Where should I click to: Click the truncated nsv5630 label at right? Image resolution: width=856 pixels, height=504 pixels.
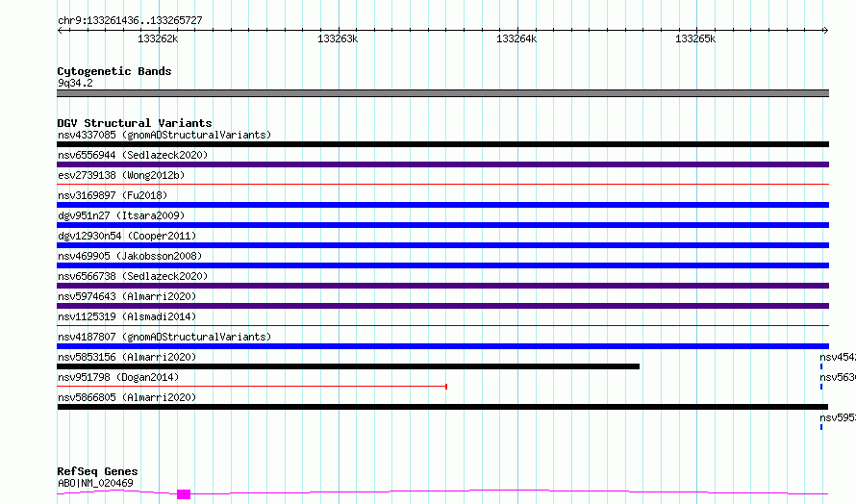point(838,377)
